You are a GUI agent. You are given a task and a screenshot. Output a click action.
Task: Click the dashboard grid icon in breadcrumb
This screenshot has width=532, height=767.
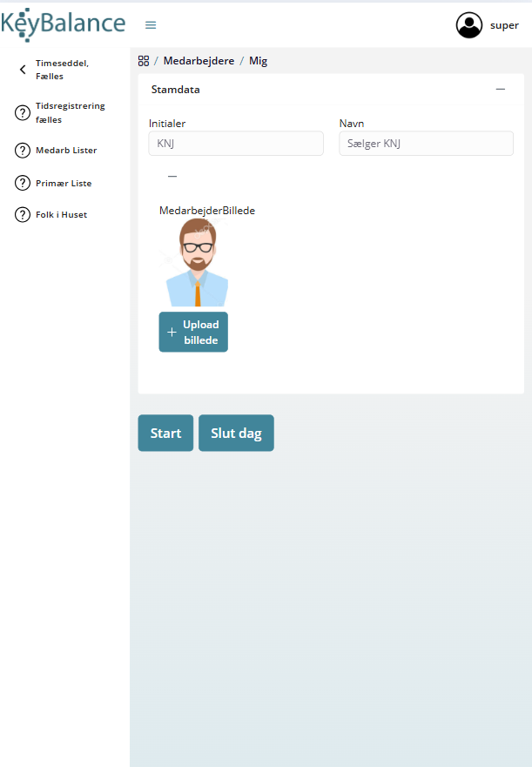click(x=144, y=61)
